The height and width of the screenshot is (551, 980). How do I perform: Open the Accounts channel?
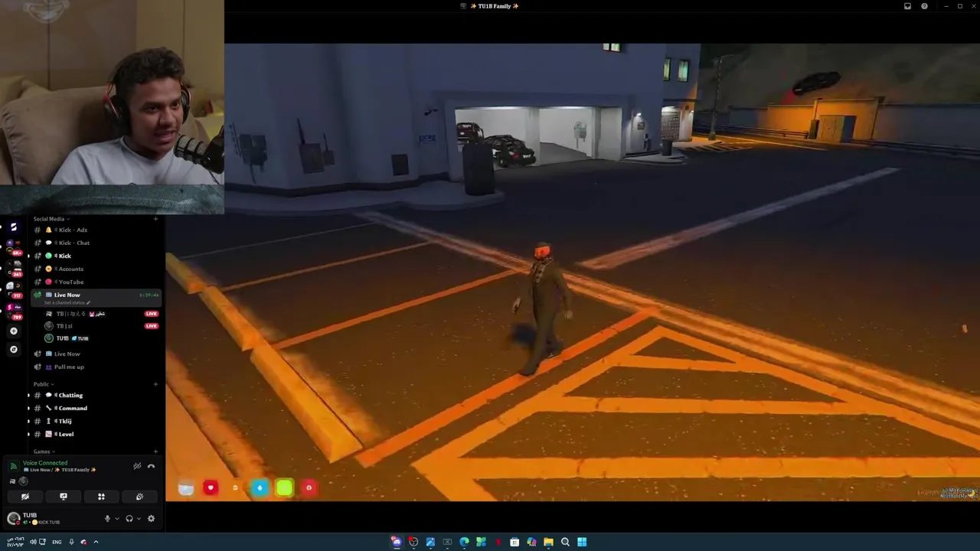pos(96,269)
